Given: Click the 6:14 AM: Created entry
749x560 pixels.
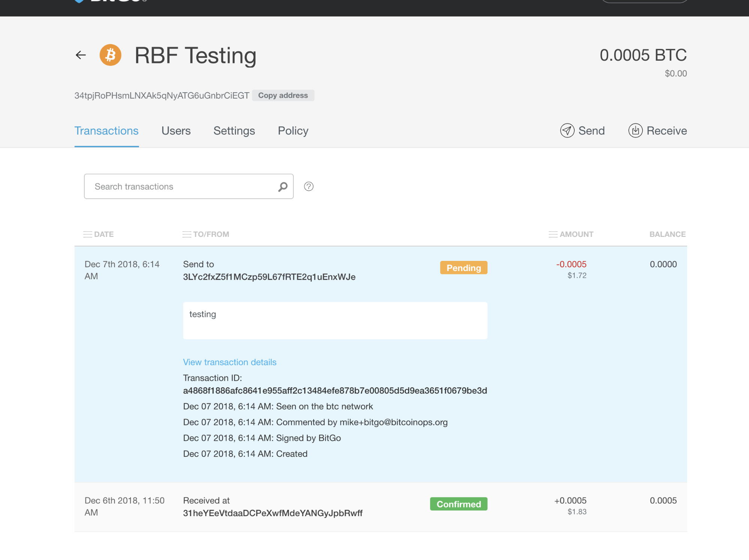Looking at the screenshot, I should pyautogui.click(x=245, y=454).
